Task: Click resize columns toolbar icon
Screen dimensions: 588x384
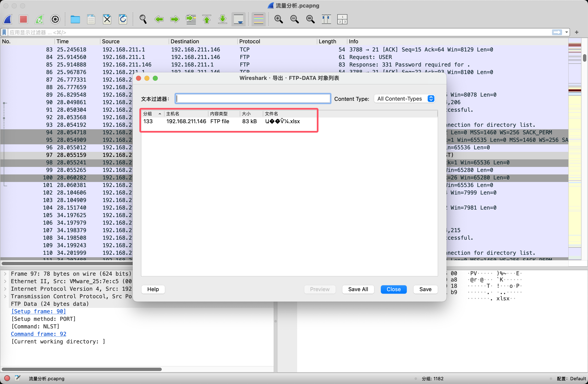Action: coord(326,19)
